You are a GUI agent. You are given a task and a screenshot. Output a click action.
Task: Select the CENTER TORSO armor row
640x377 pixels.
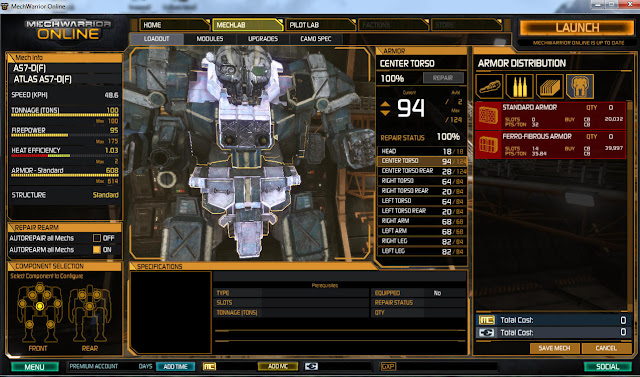pyautogui.click(x=422, y=161)
